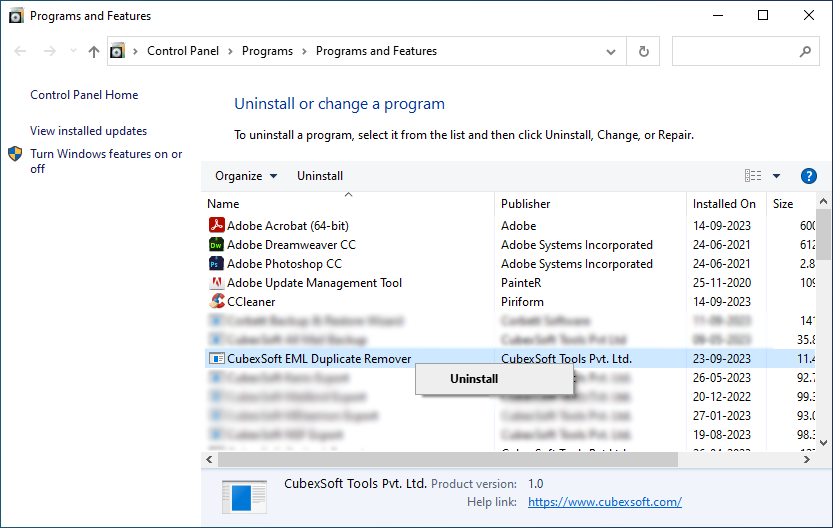The height and width of the screenshot is (528, 833).
Task: Go up one level with up arrow
Action: point(94,51)
